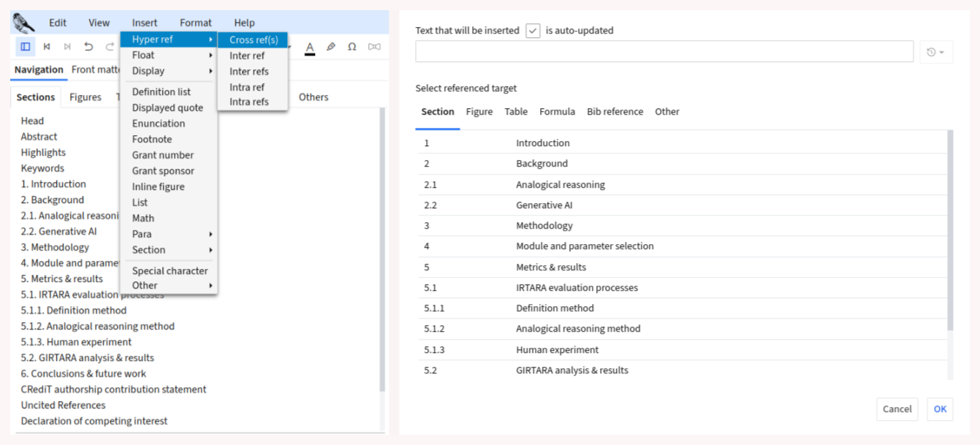
Task: Switch to the Bib reference tab
Action: (x=615, y=112)
